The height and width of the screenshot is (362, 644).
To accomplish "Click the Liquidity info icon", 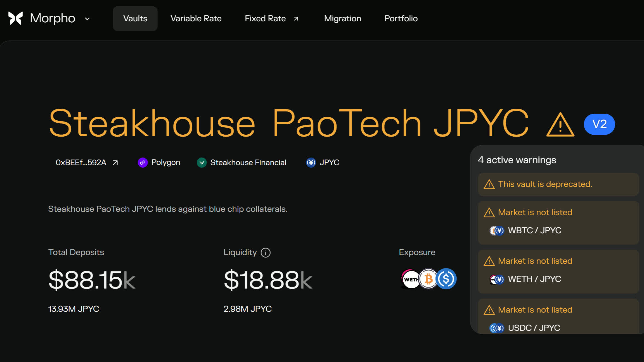I will (x=266, y=253).
